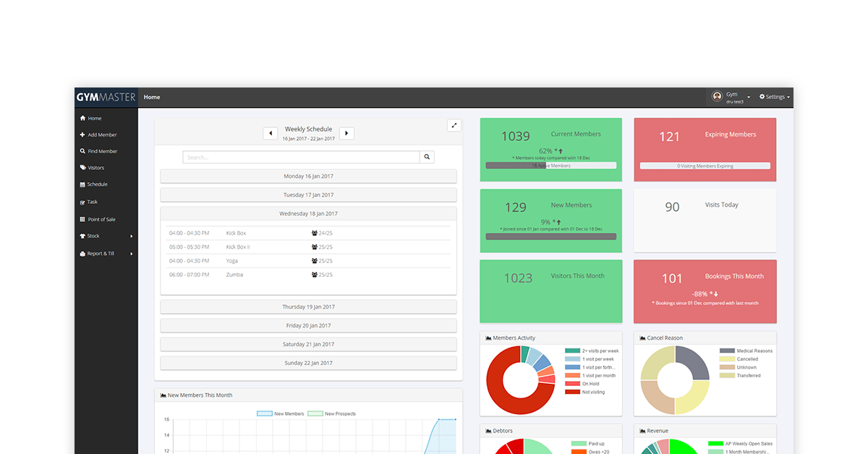868x454 pixels.
Task: Open the Kick Box II class
Action: tap(238, 247)
